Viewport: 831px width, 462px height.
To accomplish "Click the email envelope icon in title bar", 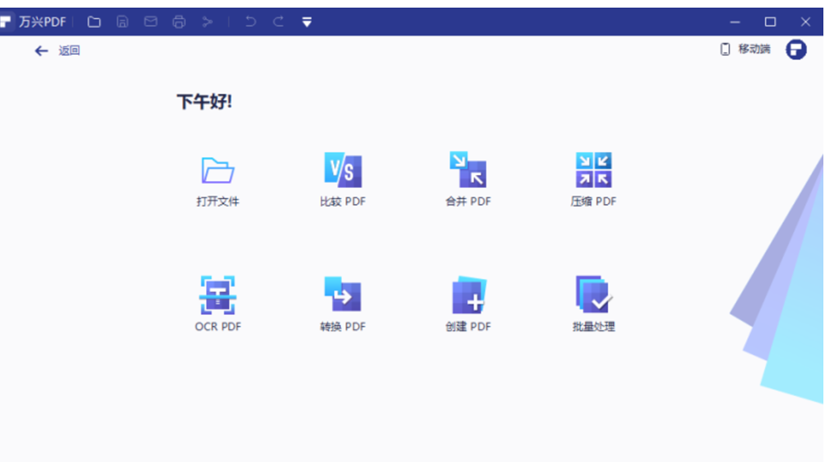I will click(x=151, y=22).
